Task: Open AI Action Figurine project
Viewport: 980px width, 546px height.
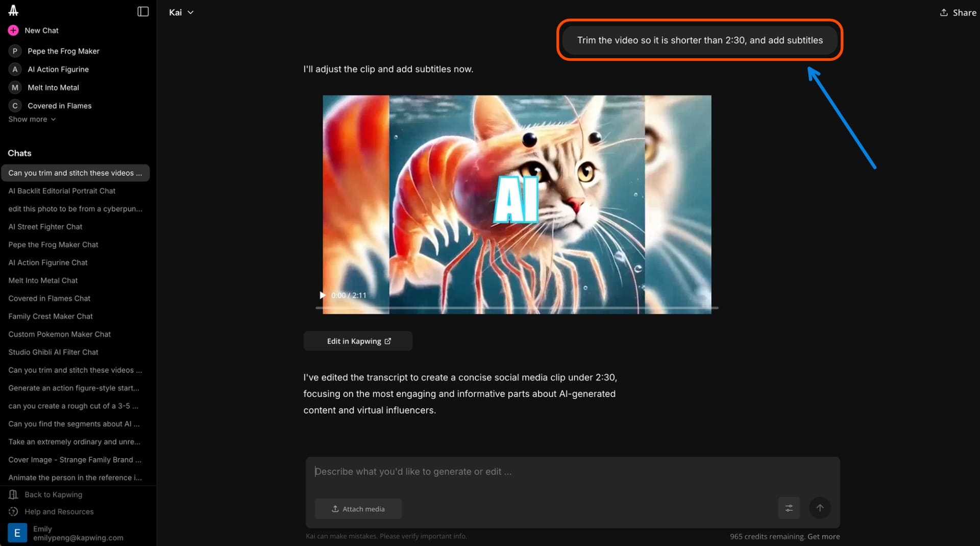Action: click(x=58, y=69)
